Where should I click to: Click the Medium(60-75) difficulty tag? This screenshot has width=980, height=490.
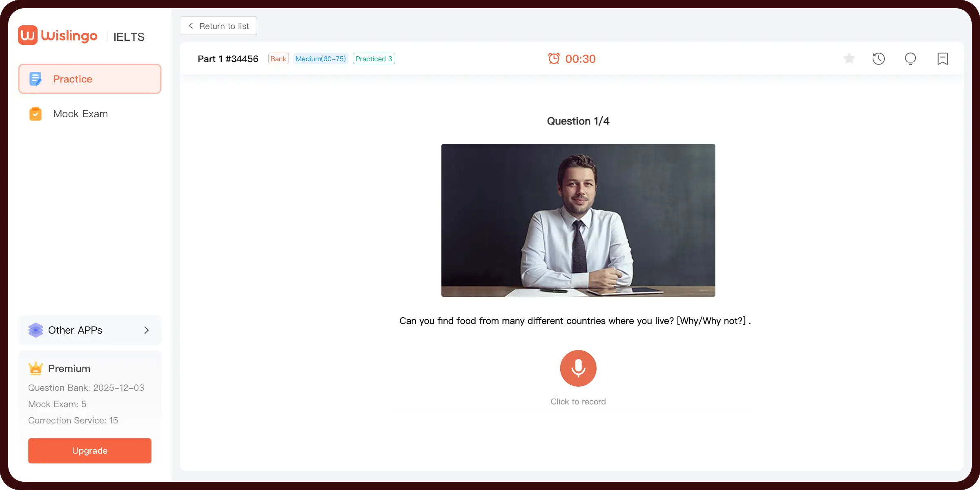320,59
